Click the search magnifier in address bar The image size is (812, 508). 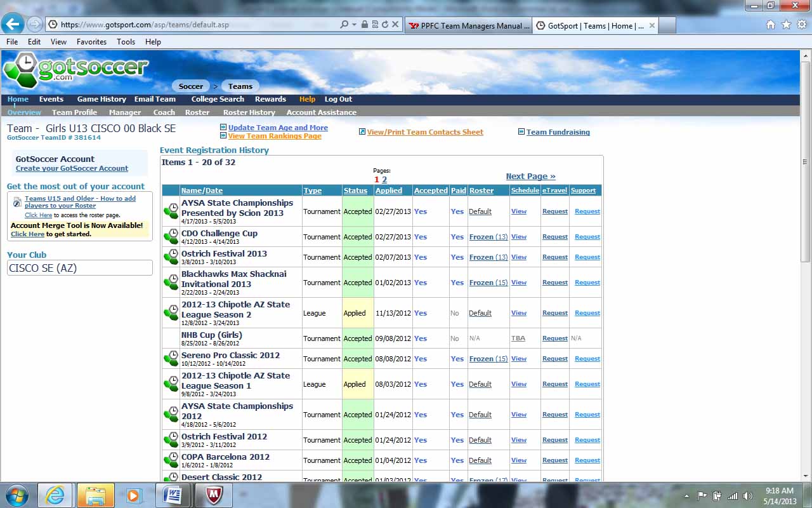point(344,25)
